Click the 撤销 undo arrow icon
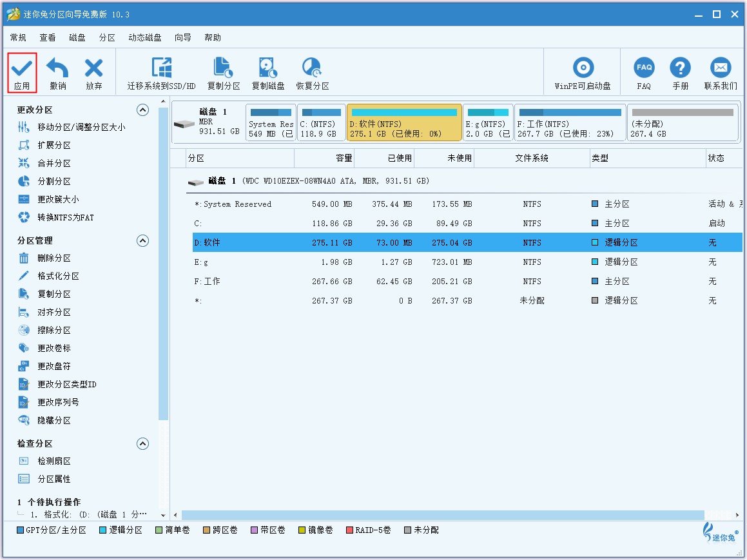 pos(57,68)
